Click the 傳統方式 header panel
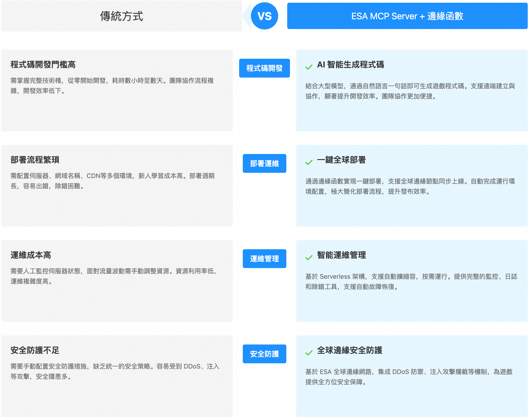 (x=121, y=16)
